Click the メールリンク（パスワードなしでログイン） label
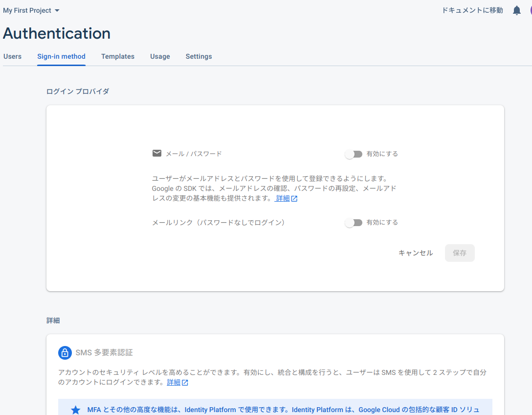The width and height of the screenshot is (532, 415). click(218, 223)
